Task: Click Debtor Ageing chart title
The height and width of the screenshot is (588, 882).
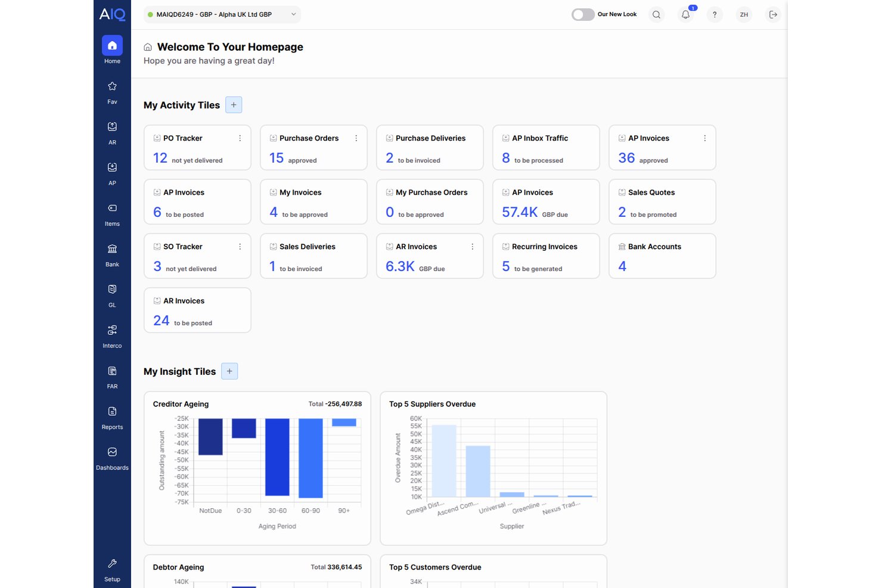Action: click(178, 567)
